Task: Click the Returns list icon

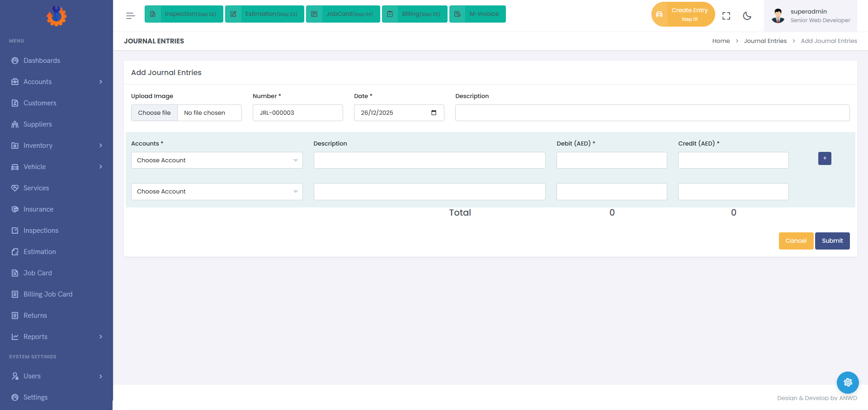Action: coord(15,316)
